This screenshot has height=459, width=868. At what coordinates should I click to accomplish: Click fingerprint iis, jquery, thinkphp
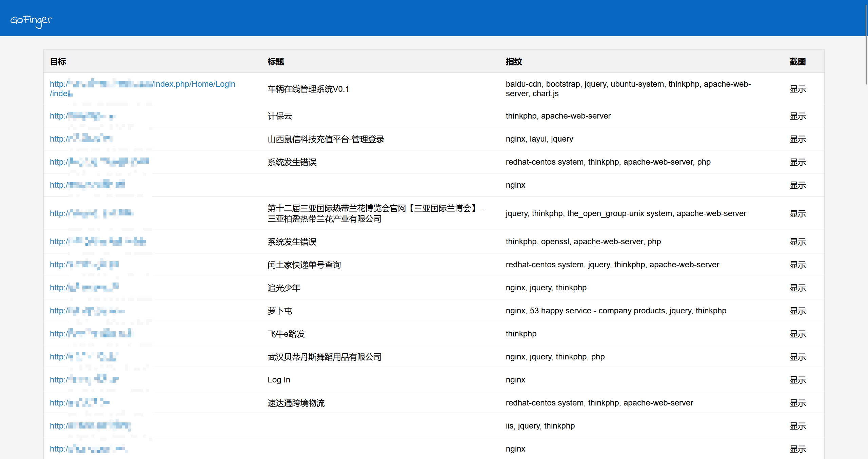pyautogui.click(x=540, y=426)
